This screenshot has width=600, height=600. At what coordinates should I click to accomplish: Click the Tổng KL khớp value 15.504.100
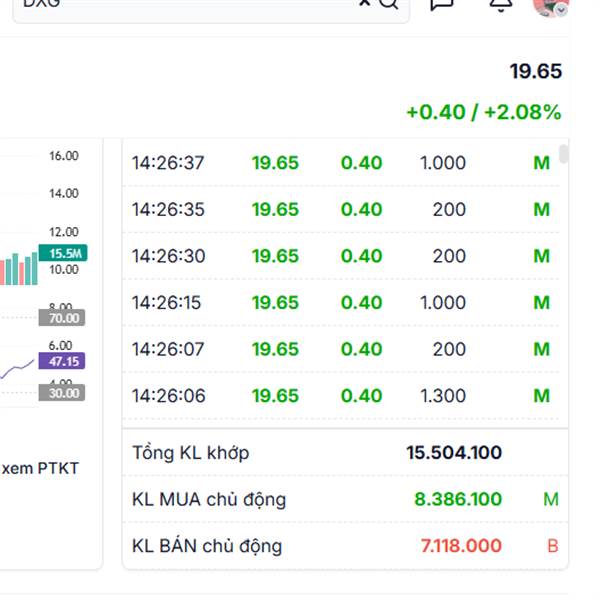454,453
